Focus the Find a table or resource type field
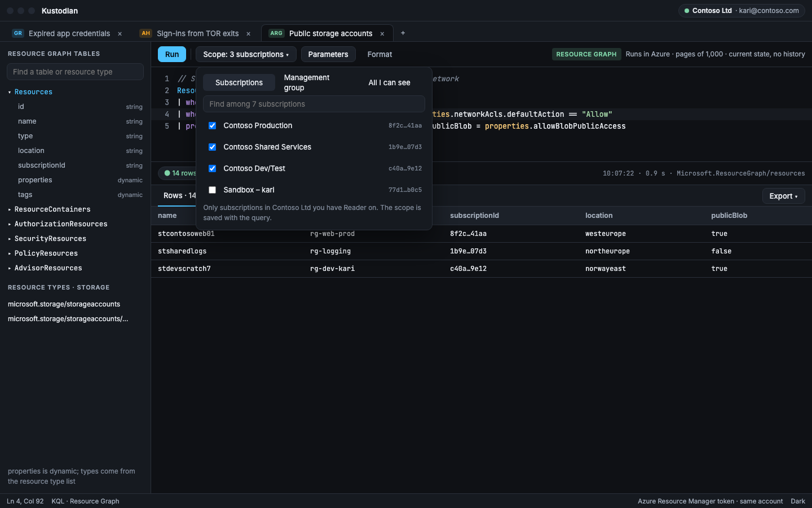Screen dimensions: 812x508 [75, 72]
